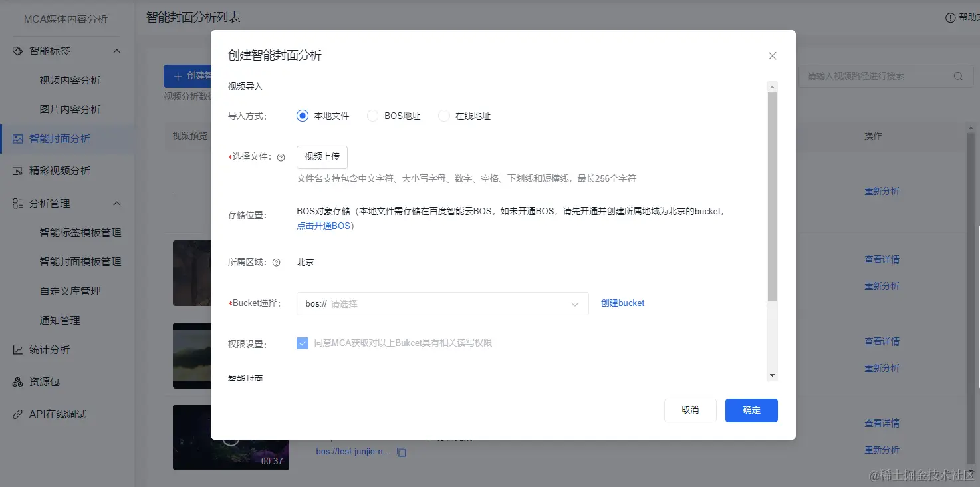Select the 本地文件 import radio button
Viewport: 980px width, 487px height.
point(303,116)
